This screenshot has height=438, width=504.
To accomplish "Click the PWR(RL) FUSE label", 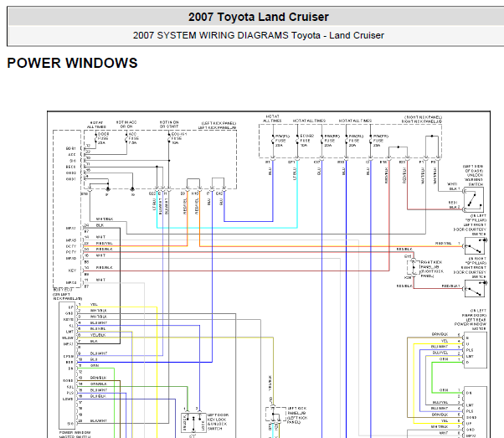I will click(x=356, y=141).
